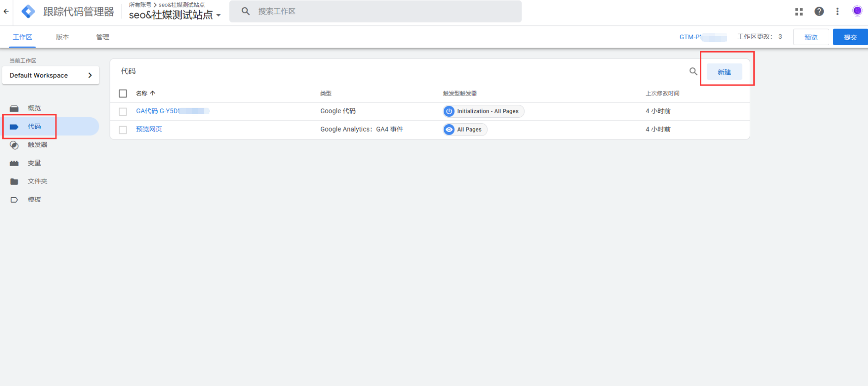This screenshot has height=386, width=868.
Task: Click the 模板 template icon in sidebar
Action: pos(14,200)
